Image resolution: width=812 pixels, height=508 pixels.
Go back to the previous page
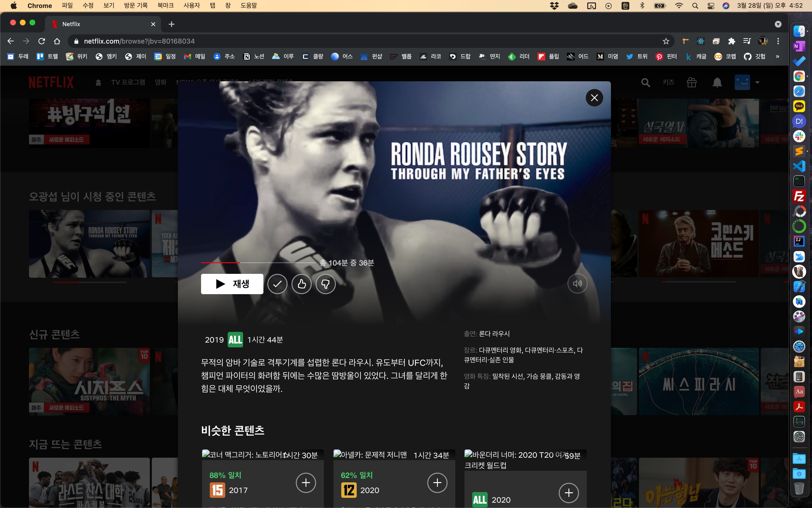point(10,41)
